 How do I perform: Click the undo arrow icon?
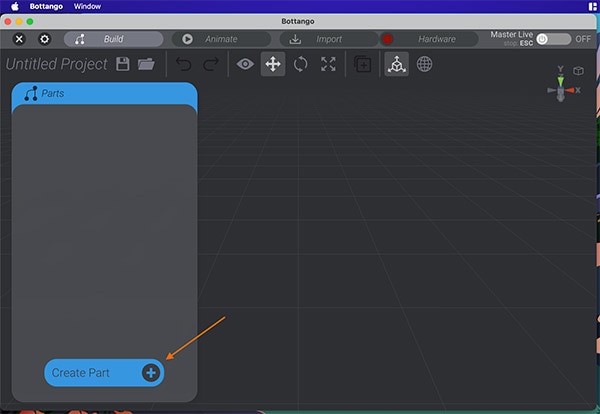(x=183, y=64)
